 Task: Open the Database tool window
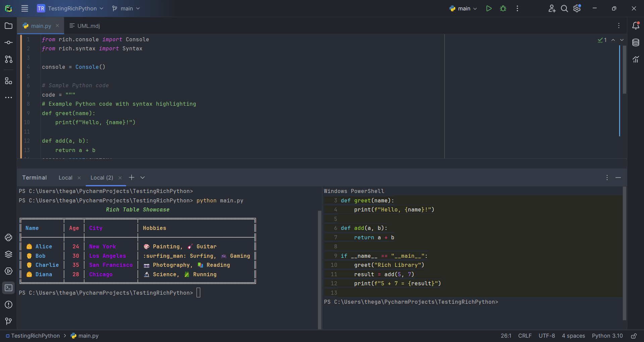(x=636, y=43)
